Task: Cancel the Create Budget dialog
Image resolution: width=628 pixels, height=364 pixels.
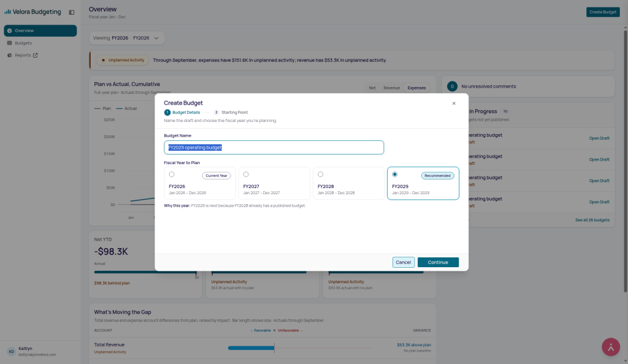Action: coord(404,262)
